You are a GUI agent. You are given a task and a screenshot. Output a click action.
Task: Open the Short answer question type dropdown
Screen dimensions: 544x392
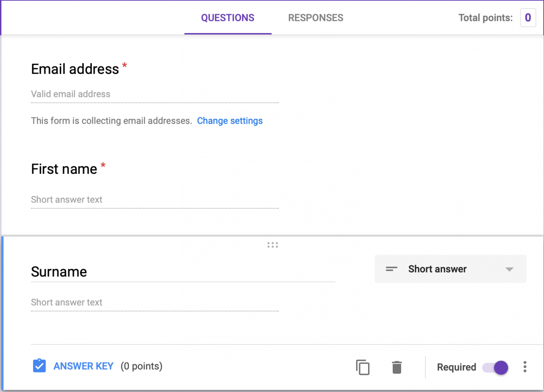[x=450, y=269]
